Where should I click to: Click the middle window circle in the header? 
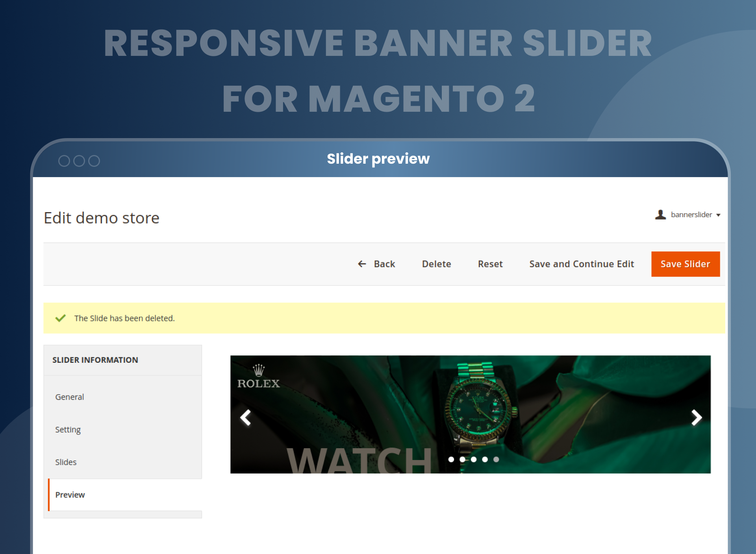click(79, 161)
